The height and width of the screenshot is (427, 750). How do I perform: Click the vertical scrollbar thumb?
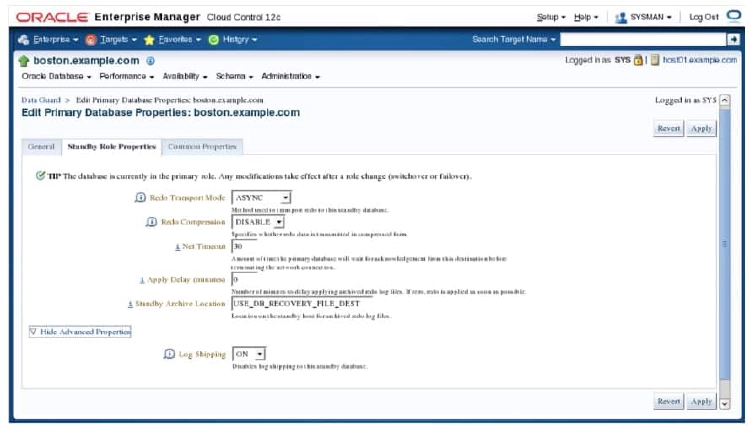[725, 244]
